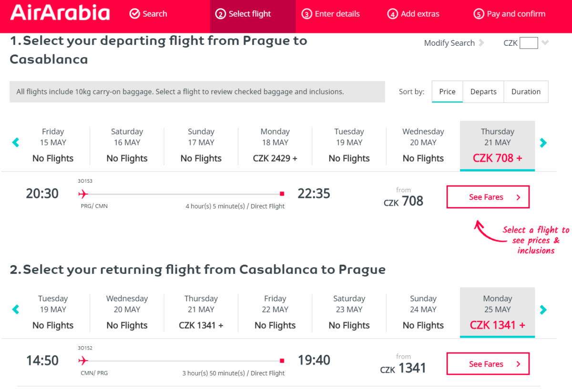Viewport: 572px width, 392px height.
Task: Open the Select flight step
Action: coord(244,14)
